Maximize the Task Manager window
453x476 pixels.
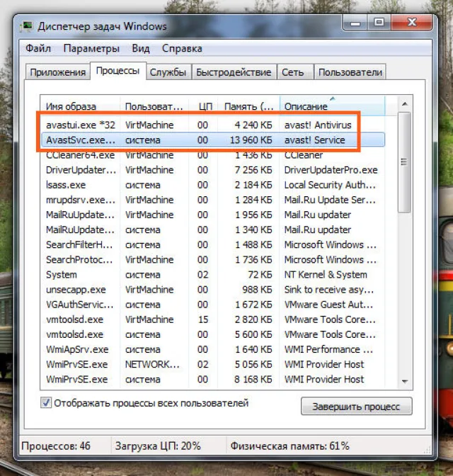tap(379, 23)
